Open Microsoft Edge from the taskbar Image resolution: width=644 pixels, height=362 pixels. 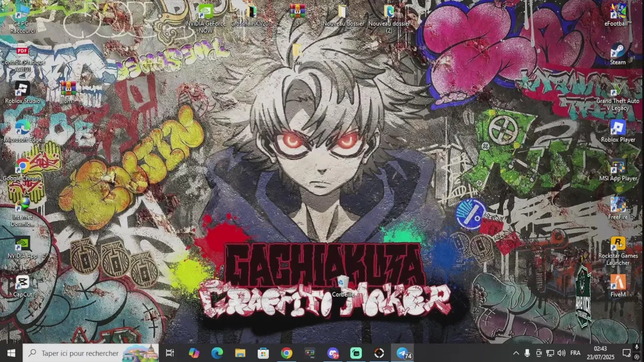pos(217,353)
